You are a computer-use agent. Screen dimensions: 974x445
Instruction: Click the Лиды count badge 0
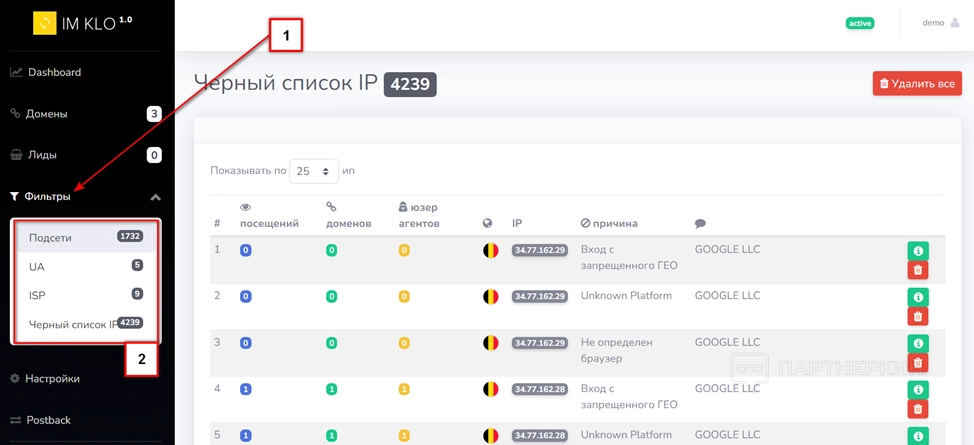pos(154,155)
